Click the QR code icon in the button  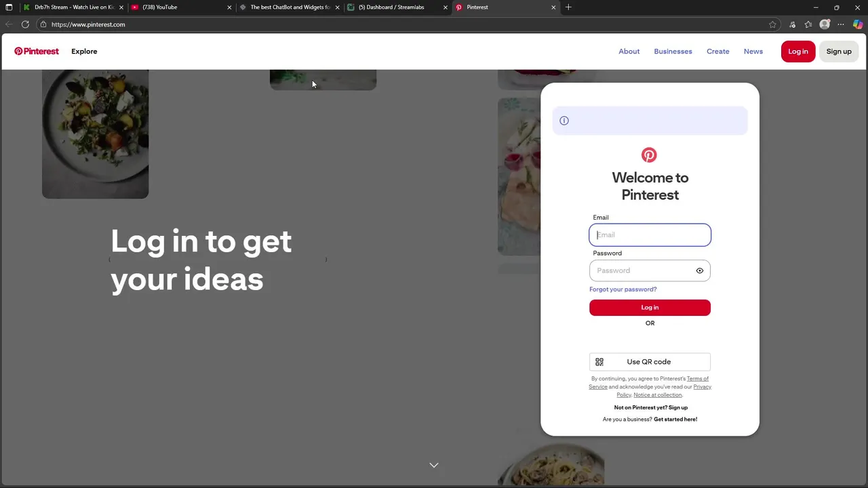599,362
